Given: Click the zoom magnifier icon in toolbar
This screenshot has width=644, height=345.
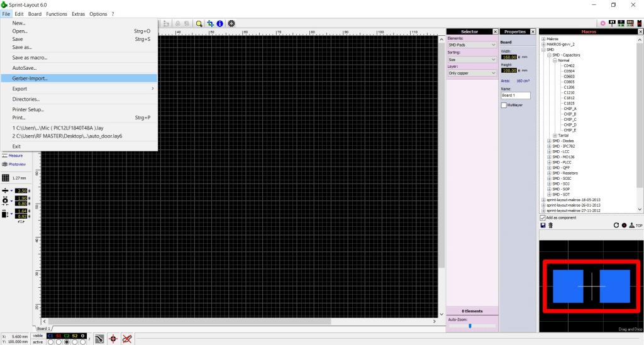Looking at the screenshot, I should (x=199, y=23).
